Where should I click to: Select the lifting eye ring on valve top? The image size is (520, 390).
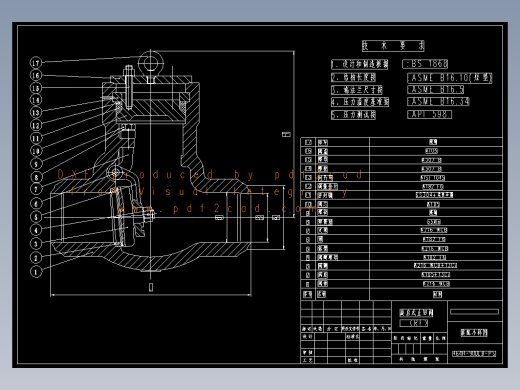[x=151, y=62]
